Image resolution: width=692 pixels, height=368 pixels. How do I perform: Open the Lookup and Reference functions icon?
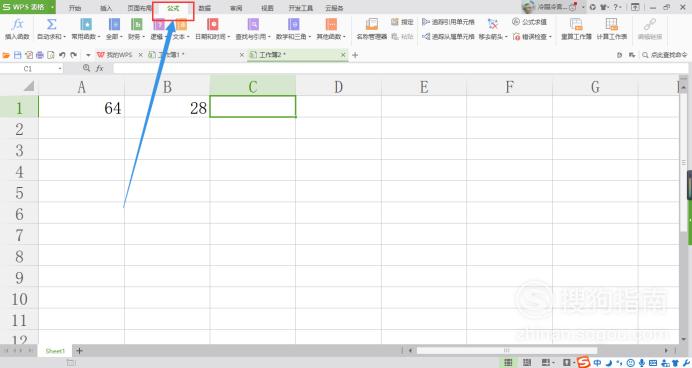[x=253, y=24]
